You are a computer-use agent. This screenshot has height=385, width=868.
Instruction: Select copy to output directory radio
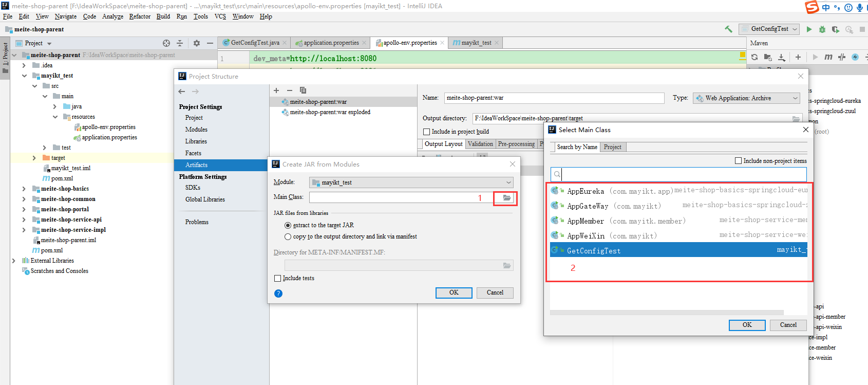tap(288, 236)
